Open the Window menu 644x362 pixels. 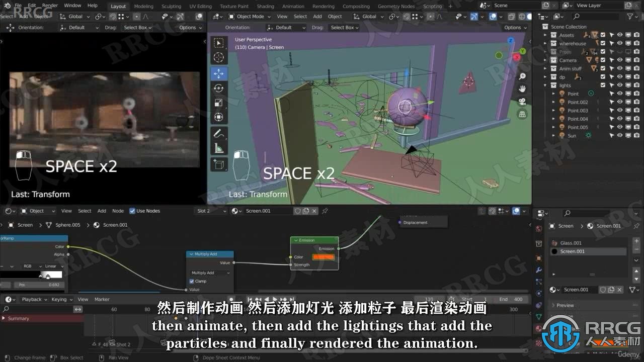click(72, 6)
